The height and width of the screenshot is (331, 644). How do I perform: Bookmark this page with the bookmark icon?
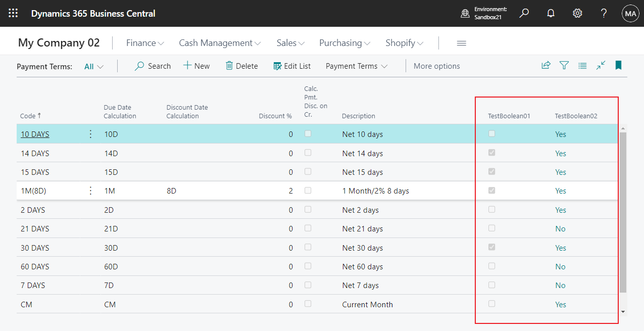tap(618, 65)
